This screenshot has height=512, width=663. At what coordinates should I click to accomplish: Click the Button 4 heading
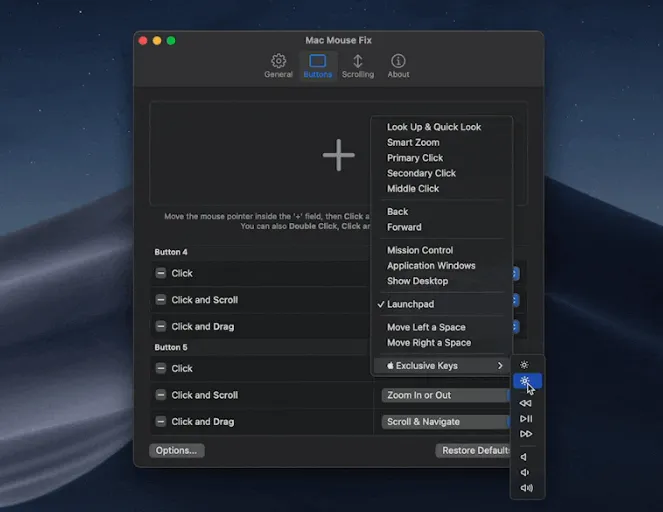coord(170,252)
